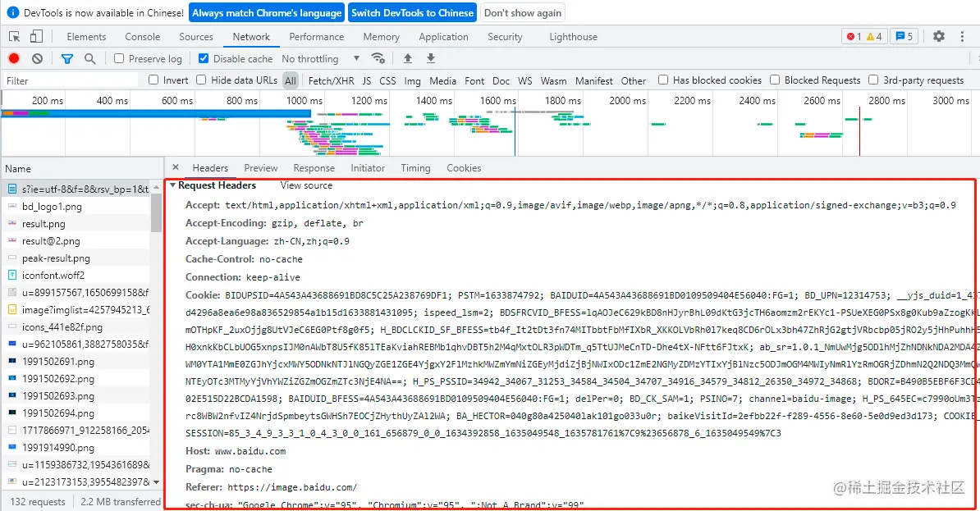The image size is (980, 511).
Task: Switch to the Preview detail tab
Action: [x=261, y=168]
